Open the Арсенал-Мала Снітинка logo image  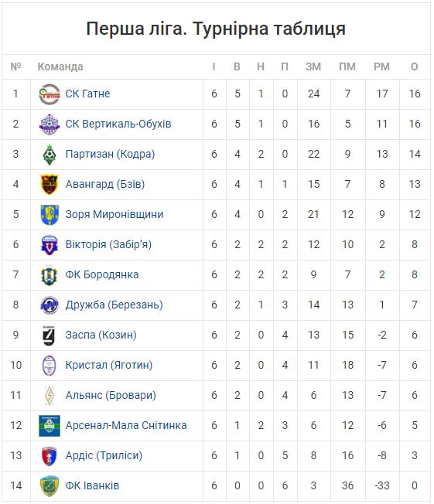click(x=50, y=426)
